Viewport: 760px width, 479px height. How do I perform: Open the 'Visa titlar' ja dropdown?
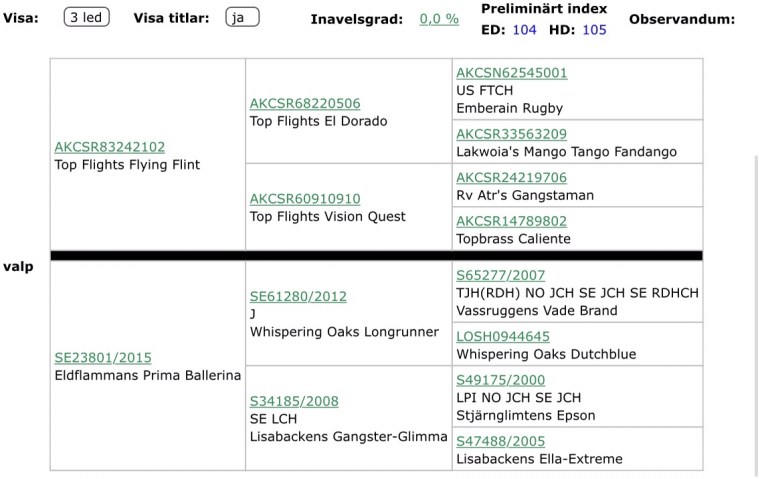241,18
